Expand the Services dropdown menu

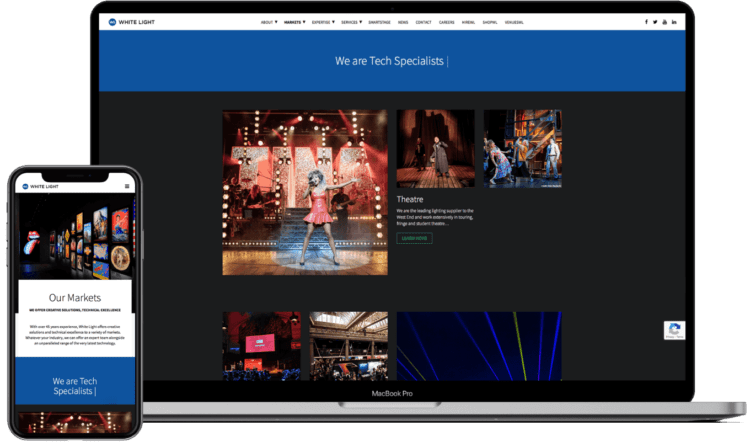(351, 21)
